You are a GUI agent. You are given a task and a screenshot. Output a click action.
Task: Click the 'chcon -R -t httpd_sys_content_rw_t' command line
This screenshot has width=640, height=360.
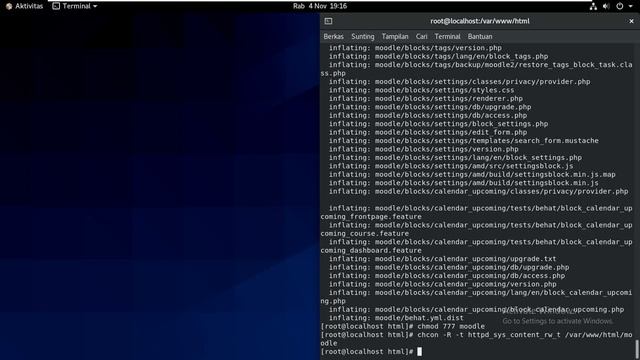(x=476, y=339)
